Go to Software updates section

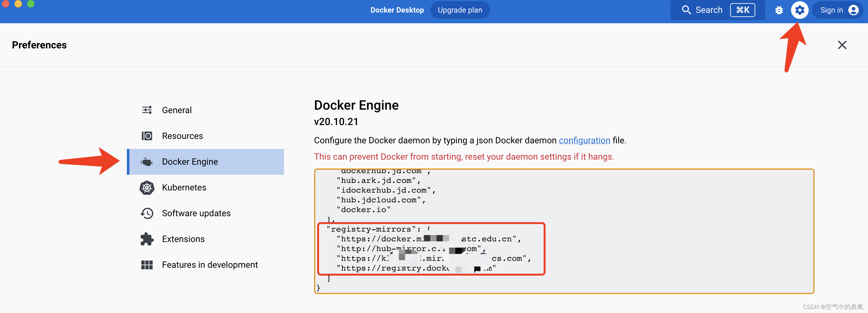[x=206, y=213]
